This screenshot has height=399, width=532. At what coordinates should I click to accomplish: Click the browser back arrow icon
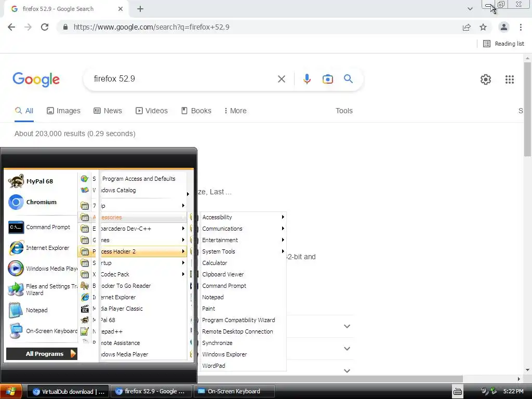[x=11, y=27]
